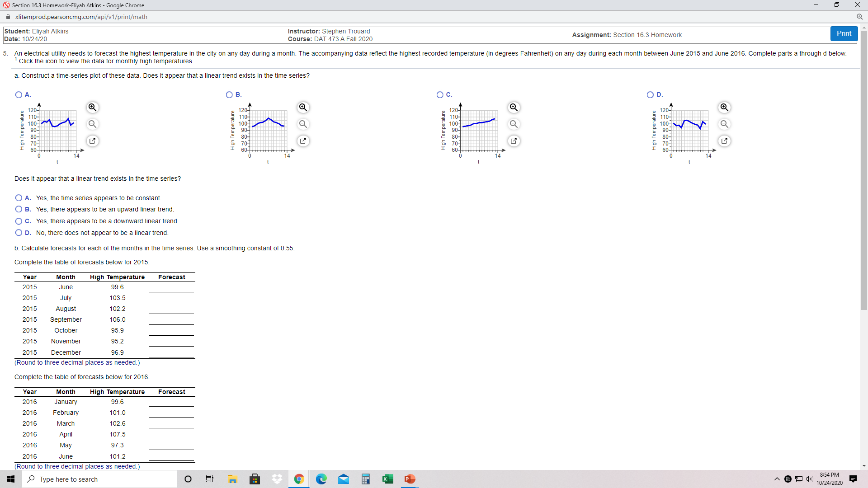Click forecast field for June 2015
The image size is (868, 488).
point(171,287)
